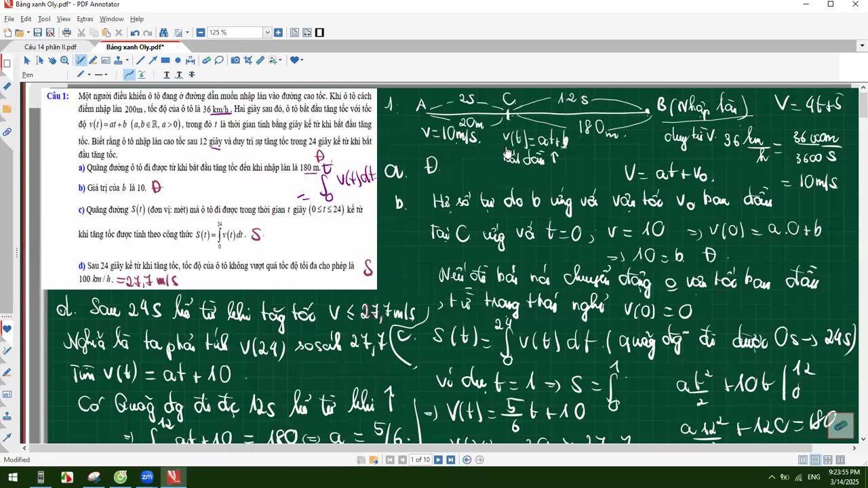Expand the Stamp tool dropdown arrow

click(127, 60)
